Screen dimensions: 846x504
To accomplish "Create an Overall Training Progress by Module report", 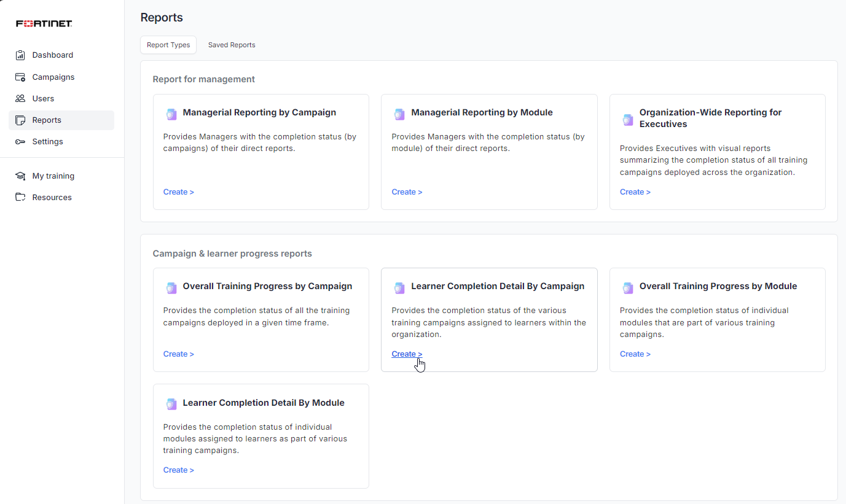I will pyautogui.click(x=635, y=354).
